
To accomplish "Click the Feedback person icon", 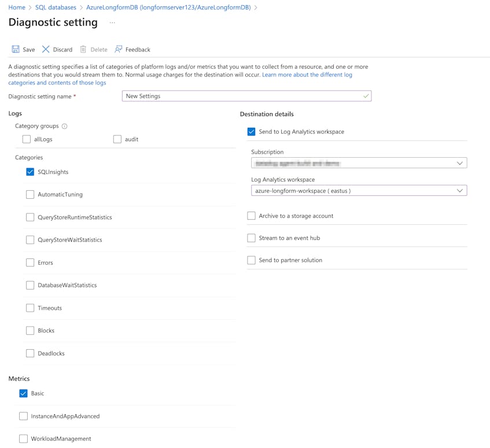I will (118, 49).
